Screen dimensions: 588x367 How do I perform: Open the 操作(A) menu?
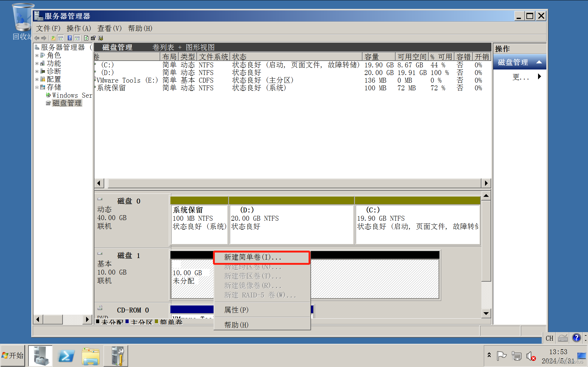click(78, 28)
